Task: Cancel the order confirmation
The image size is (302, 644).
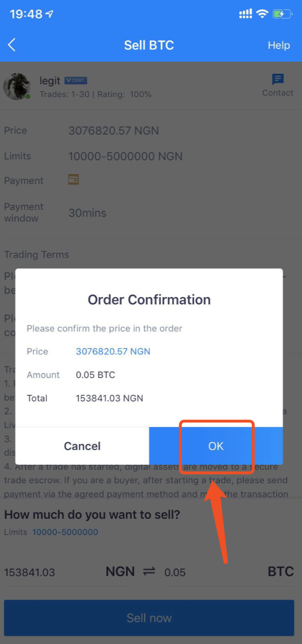Action: pyautogui.click(x=82, y=446)
